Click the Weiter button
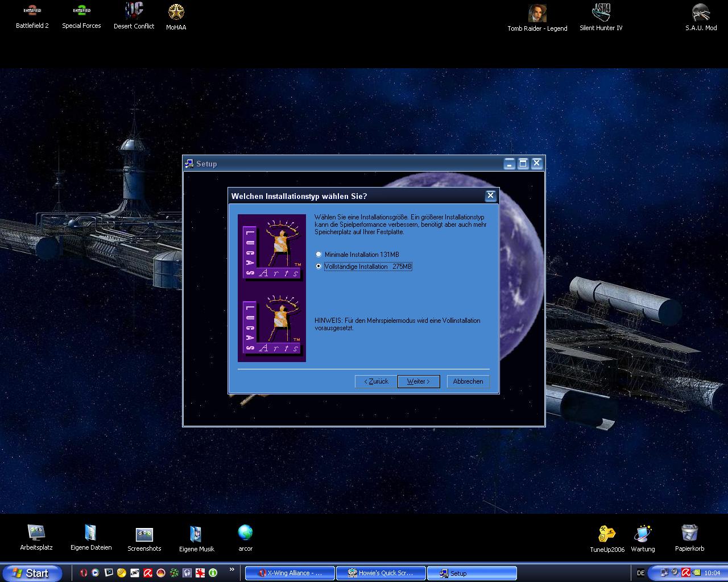Screen dimensions: 728x582 [x=419, y=381]
